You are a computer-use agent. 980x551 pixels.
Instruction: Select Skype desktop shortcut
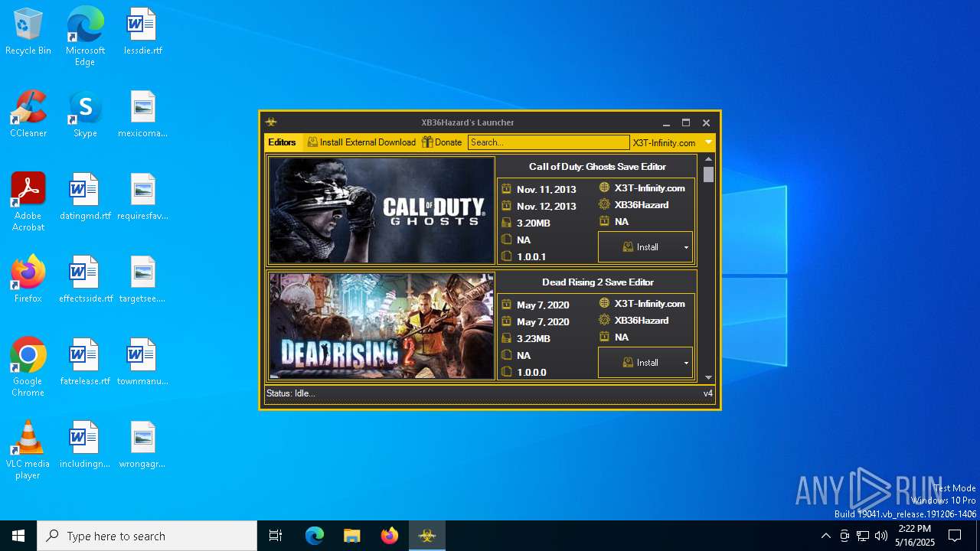click(85, 115)
